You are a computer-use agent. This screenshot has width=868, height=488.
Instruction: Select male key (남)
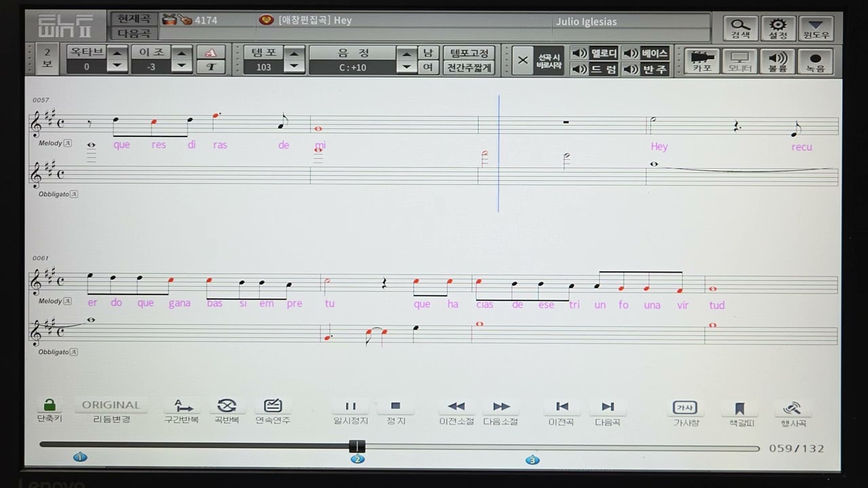[428, 53]
